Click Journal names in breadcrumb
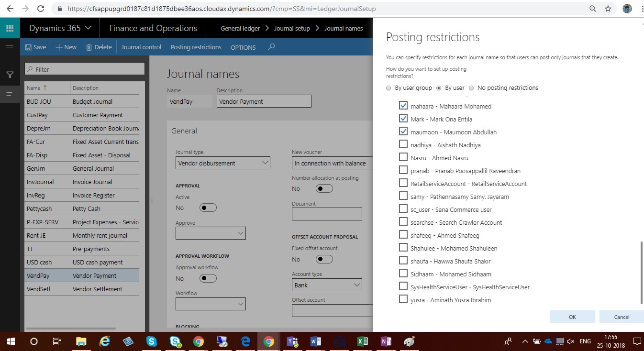644x351 pixels. (344, 28)
